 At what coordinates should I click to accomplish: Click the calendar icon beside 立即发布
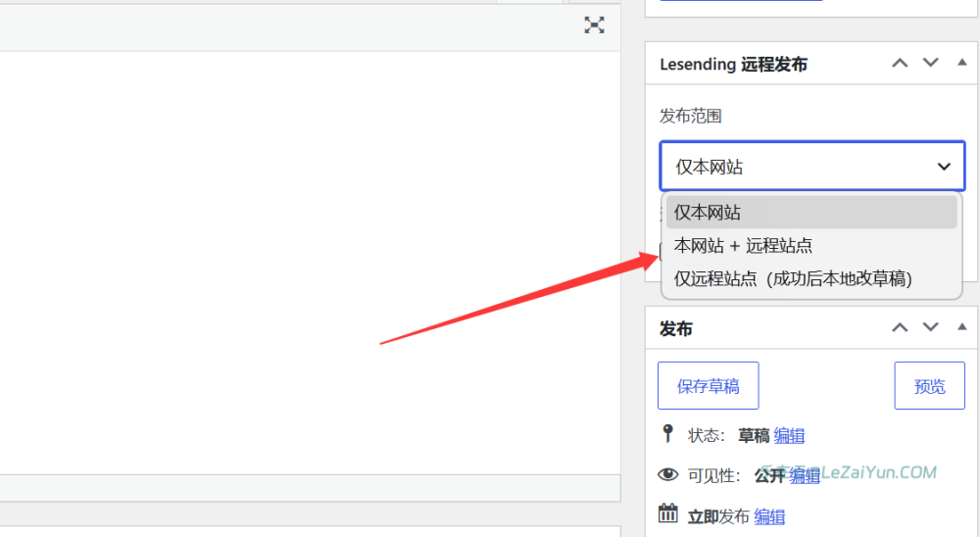(x=667, y=513)
